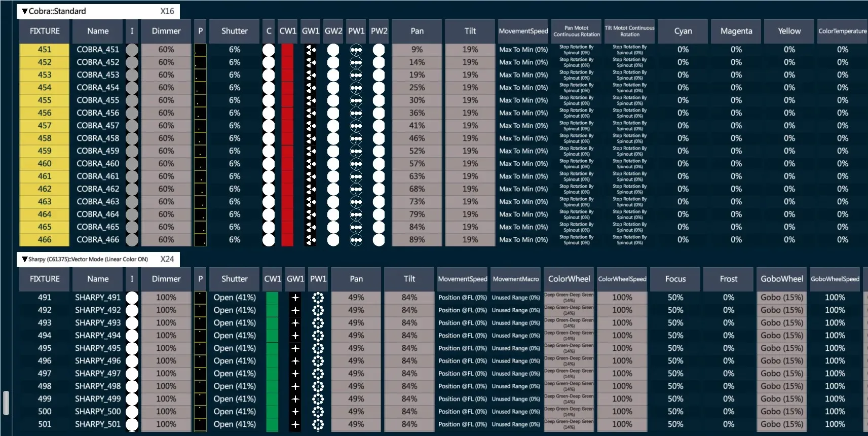868x436 pixels.
Task: Select the position preview cell for SHARPY_493
Action: point(200,323)
